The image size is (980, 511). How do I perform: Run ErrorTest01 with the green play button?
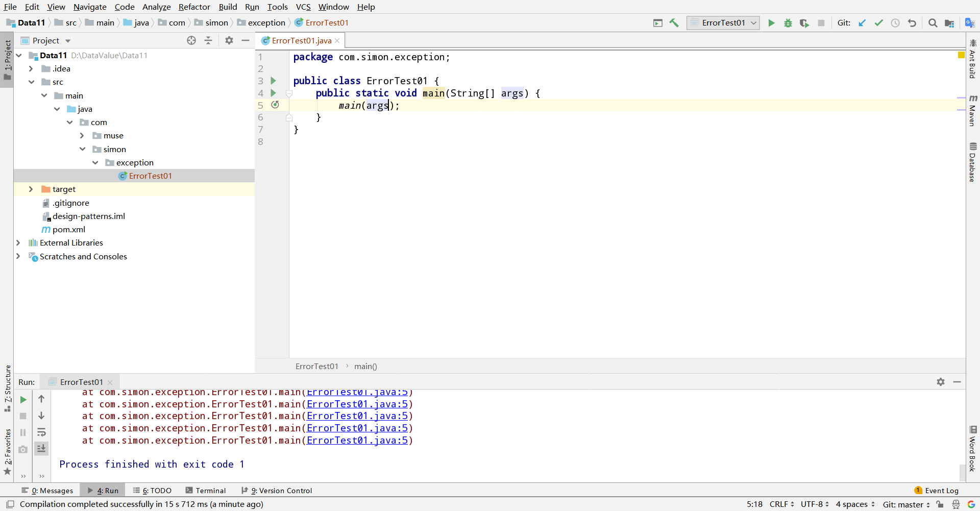[x=771, y=23]
